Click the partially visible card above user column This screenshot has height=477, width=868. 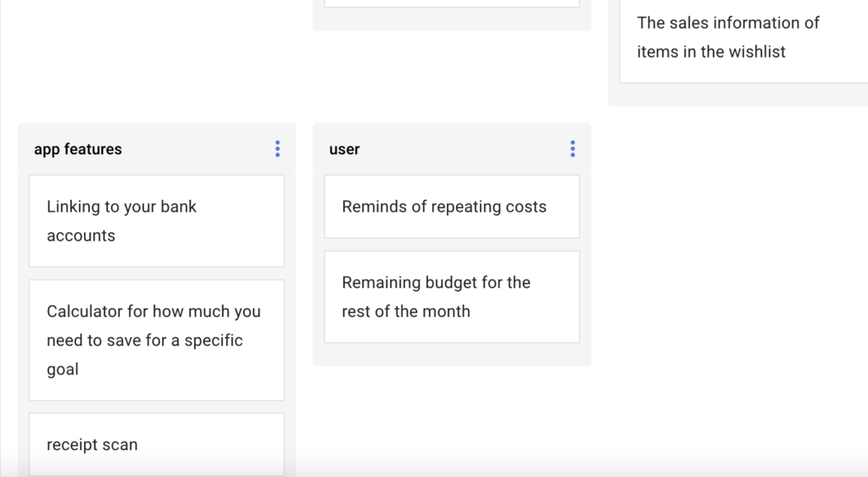coord(452,3)
